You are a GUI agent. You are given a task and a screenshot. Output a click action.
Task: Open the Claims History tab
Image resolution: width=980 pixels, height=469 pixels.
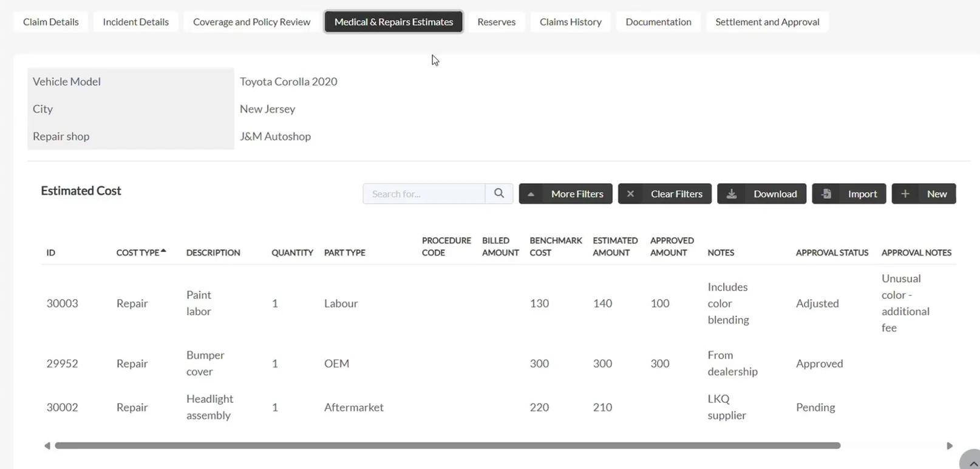[x=570, y=22]
